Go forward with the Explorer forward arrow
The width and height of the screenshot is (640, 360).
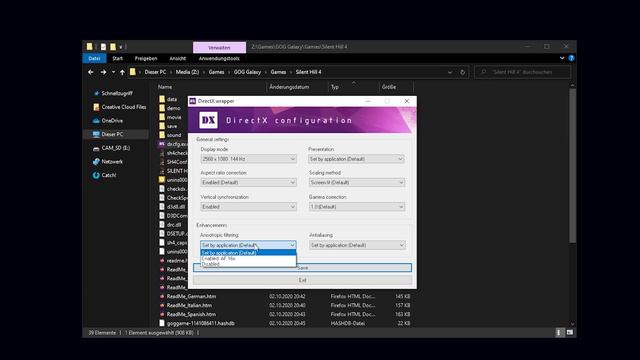103,72
